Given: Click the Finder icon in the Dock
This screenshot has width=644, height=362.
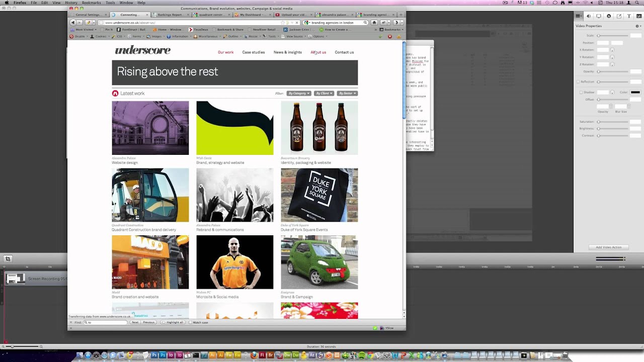Looking at the screenshot, I should [80, 355].
